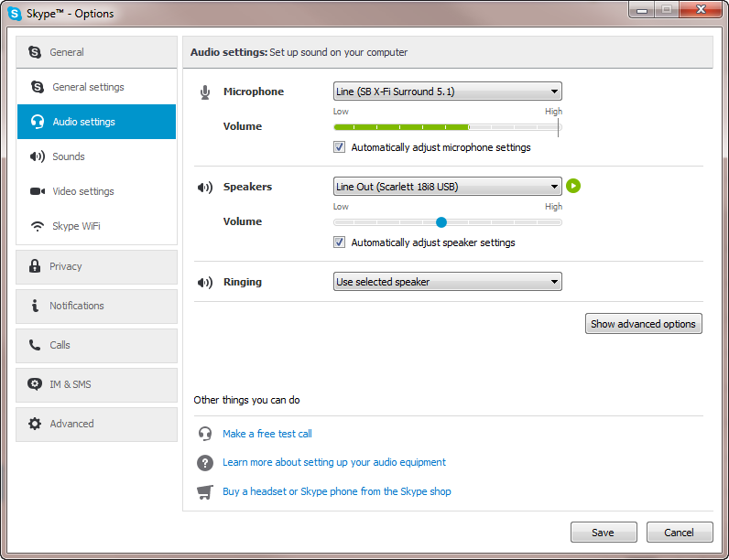Close the Skype Options window

pyautogui.click(x=702, y=10)
